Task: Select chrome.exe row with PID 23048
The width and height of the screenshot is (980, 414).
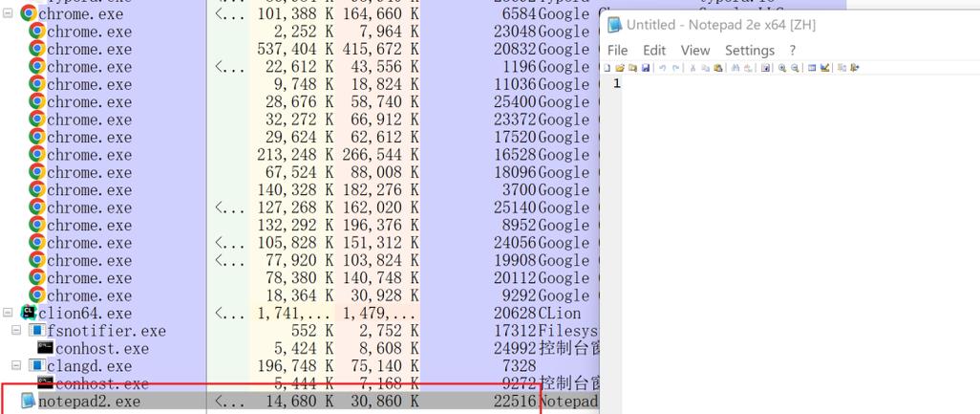Action: [x=300, y=32]
